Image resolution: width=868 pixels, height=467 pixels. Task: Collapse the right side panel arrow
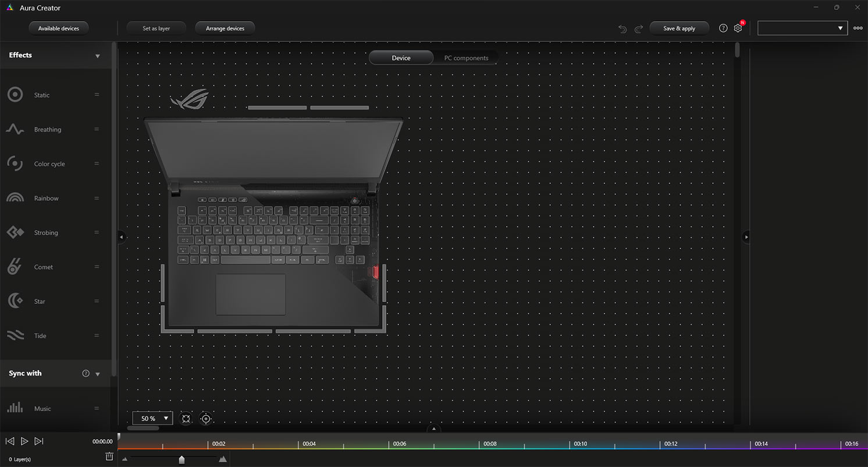(746, 237)
